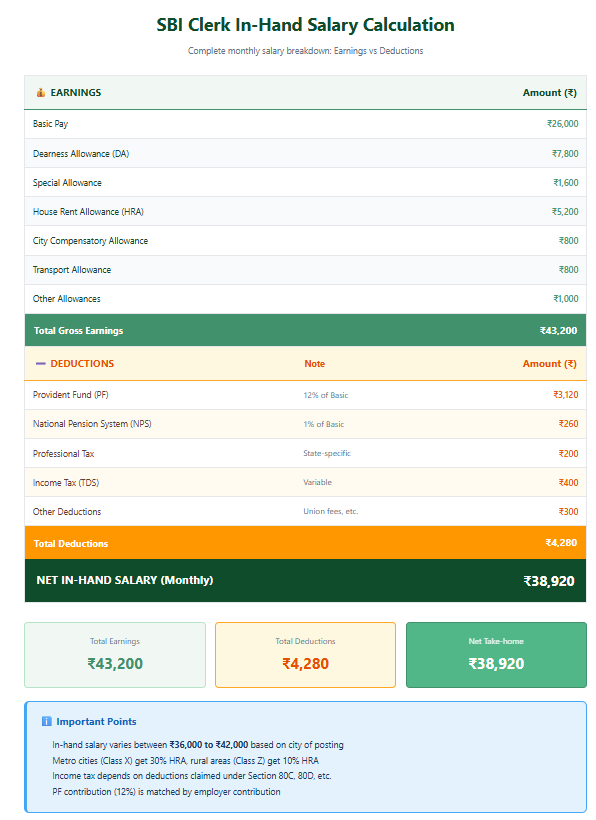596x820 pixels.
Task: Click the line about ₹36,000 to ₹42,000 range
Action: click(x=198, y=745)
